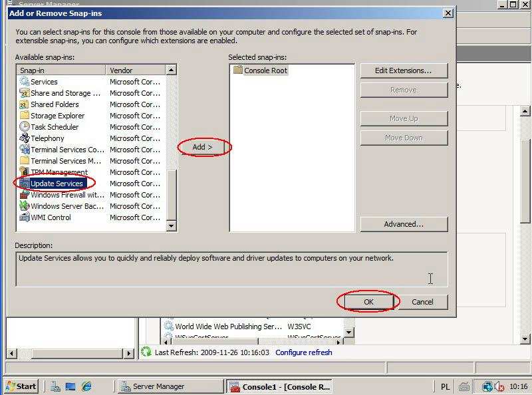Click World Wide Web Publishing service icon

pos(169,326)
